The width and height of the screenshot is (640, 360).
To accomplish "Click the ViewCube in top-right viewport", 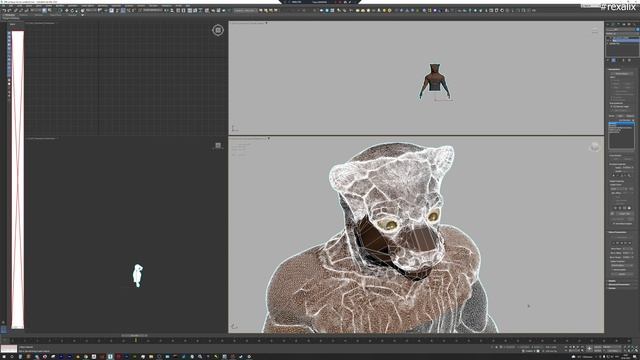I will pos(595,31).
